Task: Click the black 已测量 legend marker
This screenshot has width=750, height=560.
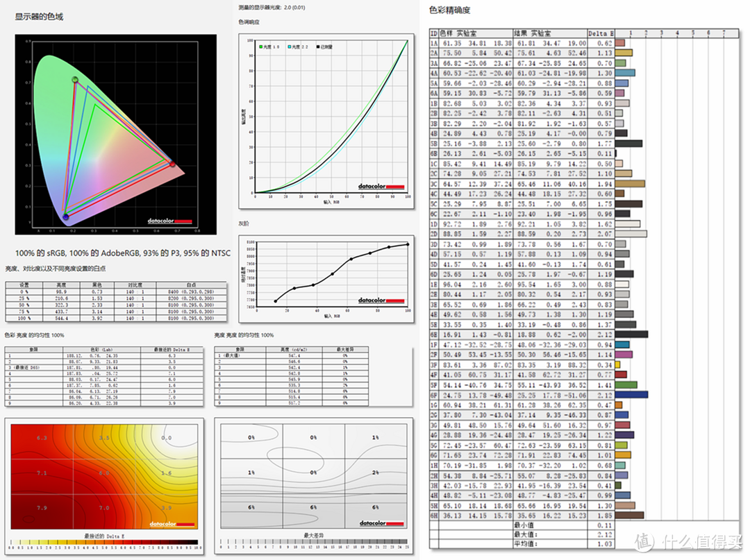Action: (318, 46)
